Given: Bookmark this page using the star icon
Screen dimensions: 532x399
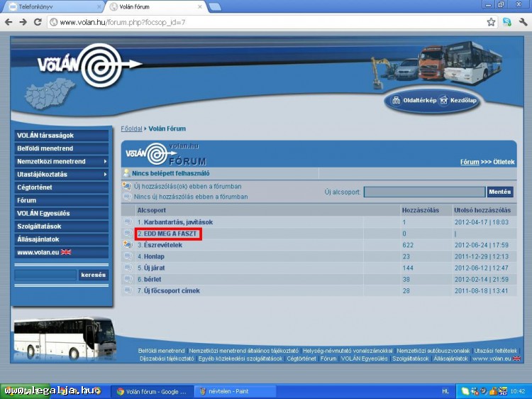Looking at the screenshot, I should (491, 22).
